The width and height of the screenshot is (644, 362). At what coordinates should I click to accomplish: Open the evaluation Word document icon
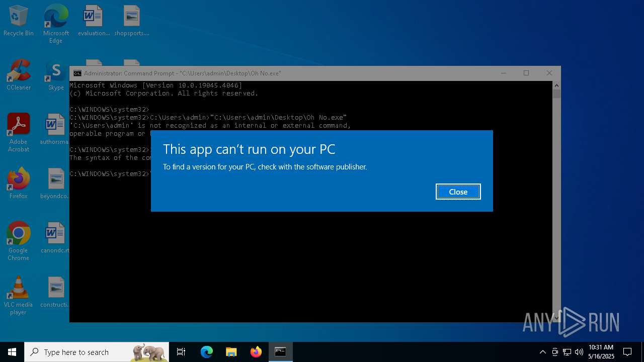pos(94,21)
